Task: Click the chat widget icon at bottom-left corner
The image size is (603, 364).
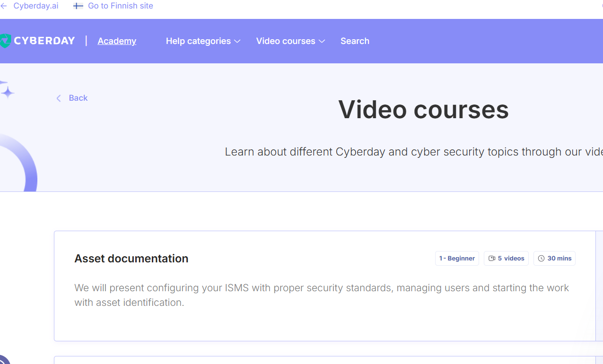Action: (x=4, y=359)
